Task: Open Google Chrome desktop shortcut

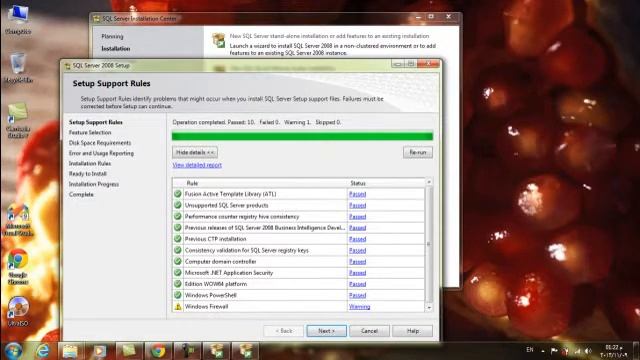Action: click(18, 266)
